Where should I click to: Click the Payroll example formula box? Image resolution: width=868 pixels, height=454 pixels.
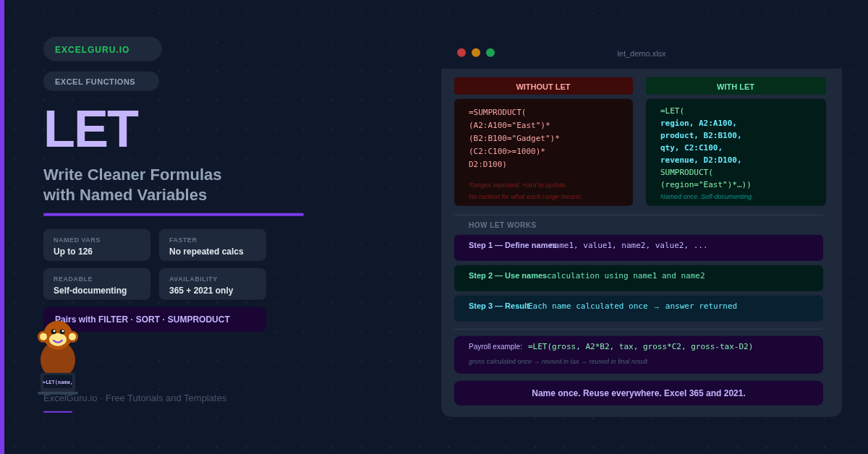coord(638,354)
